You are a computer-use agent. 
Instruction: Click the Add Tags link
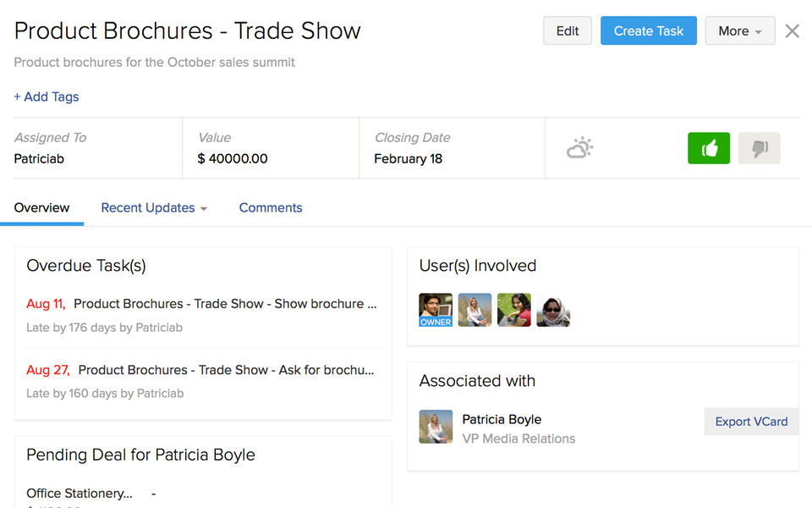(x=47, y=97)
